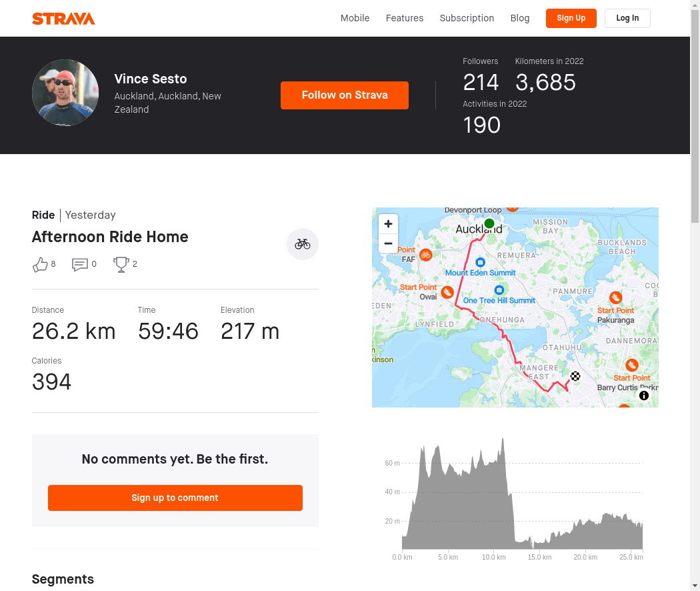Click the Auckland, New Zealand location text
The image size is (700, 591).
(167, 103)
